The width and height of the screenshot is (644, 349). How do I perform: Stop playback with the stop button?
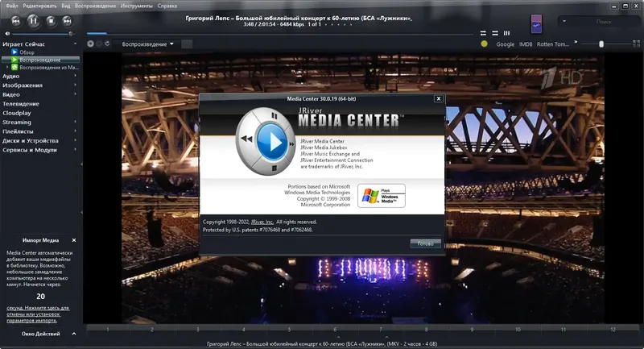coord(51,21)
